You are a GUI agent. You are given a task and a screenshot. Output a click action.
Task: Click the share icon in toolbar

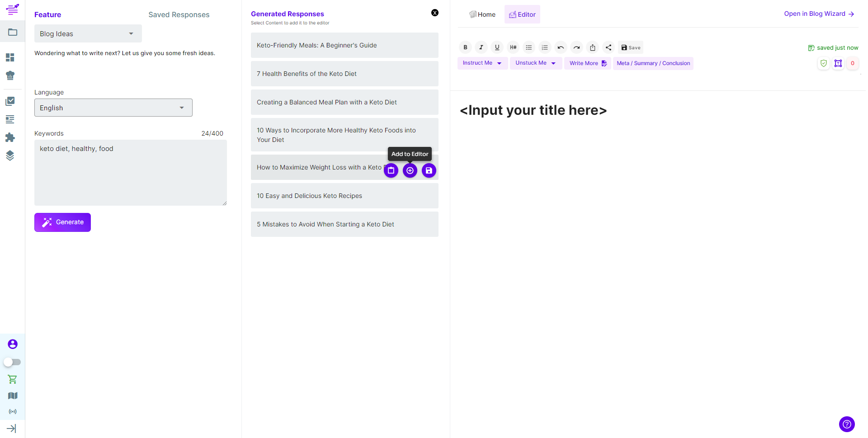tap(609, 47)
